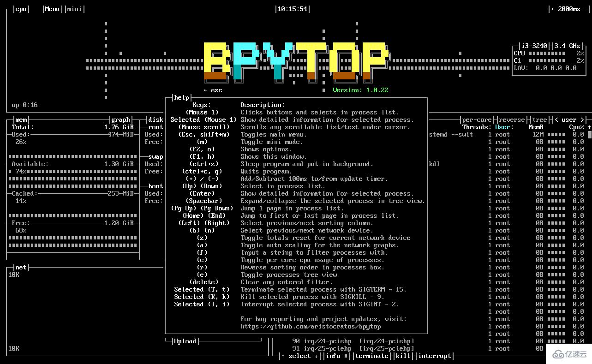This screenshot has width=592, height=364.
Task: Click the right arrow after user sorting
Action: pyautogui.click(x=582, y=119)
